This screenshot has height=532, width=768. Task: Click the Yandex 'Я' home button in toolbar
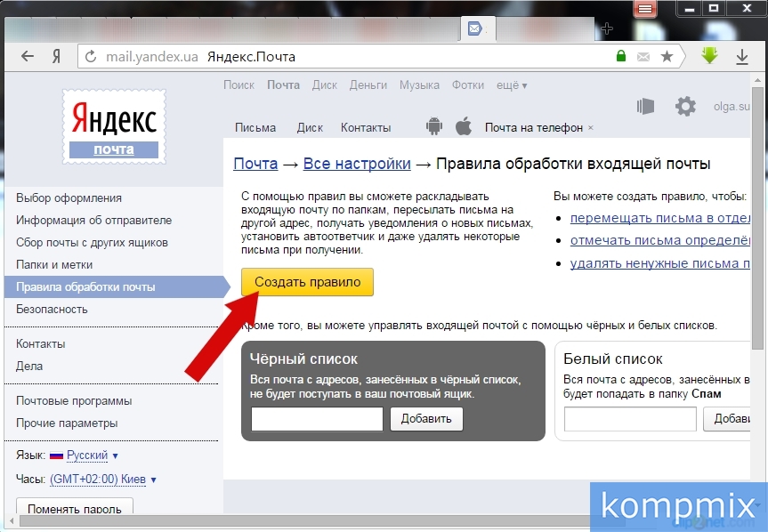click(56, 57)
